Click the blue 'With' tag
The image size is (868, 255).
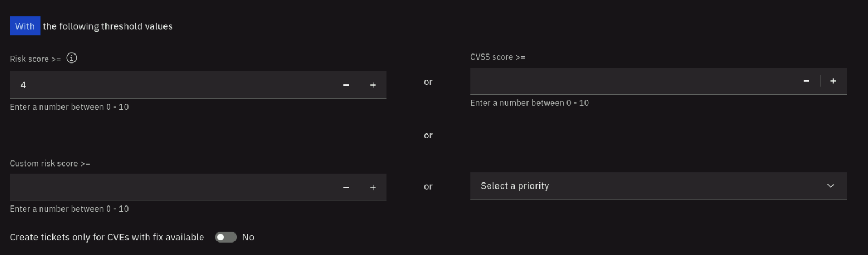25,26
